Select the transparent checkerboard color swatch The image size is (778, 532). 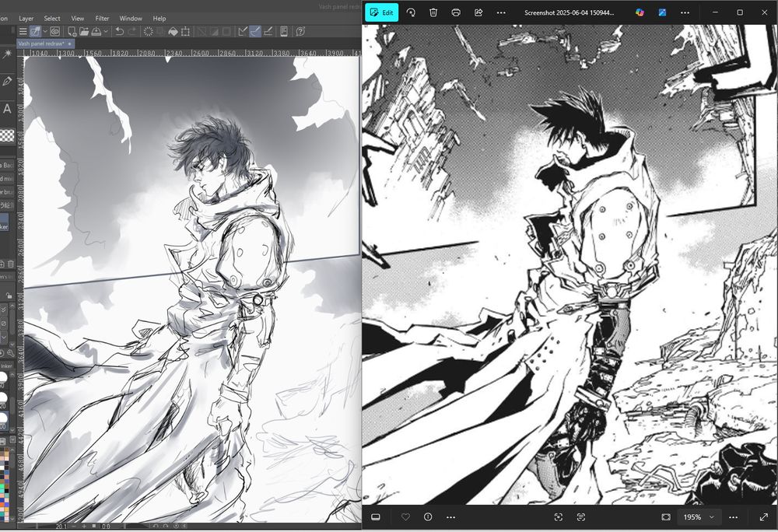(x=7, y=135)
